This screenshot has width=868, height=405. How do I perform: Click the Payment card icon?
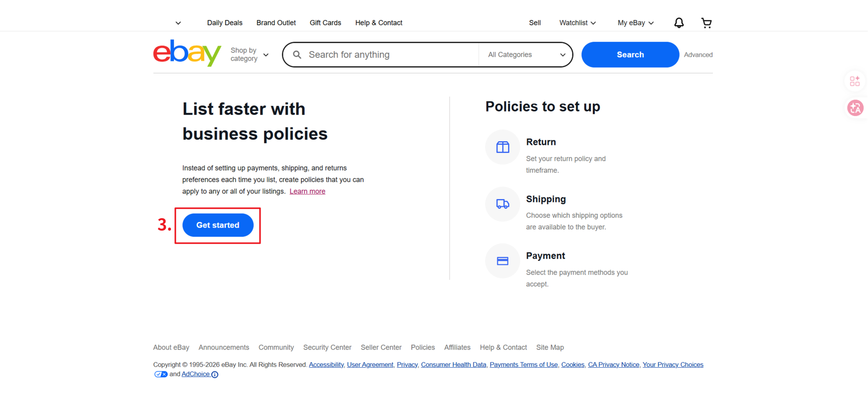(502, 261)
